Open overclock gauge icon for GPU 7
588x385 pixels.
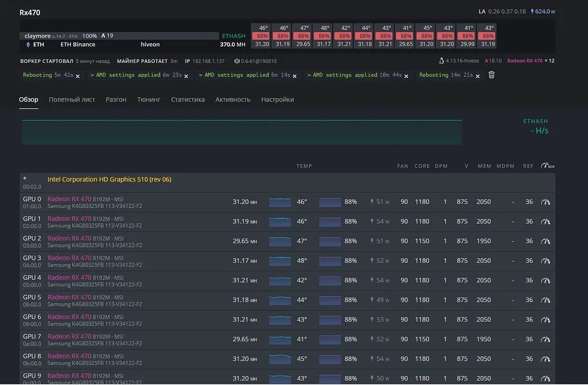pyautogui.click(x=545, y=339)
